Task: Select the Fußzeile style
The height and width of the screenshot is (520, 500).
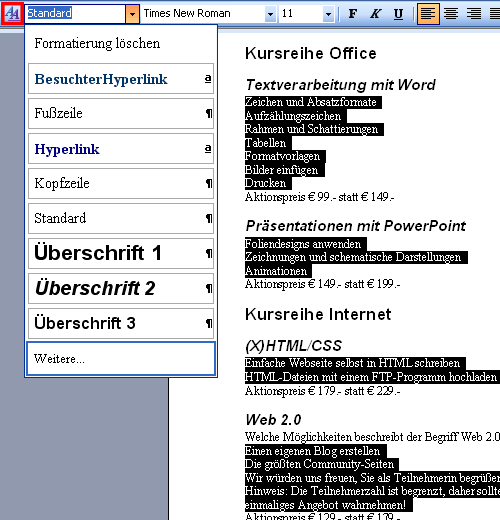Action: coord(121,113)
